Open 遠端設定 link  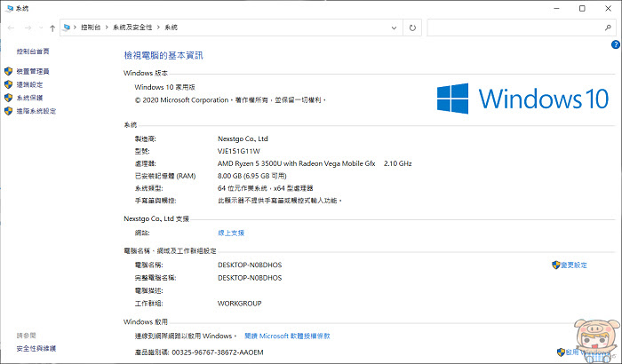tap(29, 84)
